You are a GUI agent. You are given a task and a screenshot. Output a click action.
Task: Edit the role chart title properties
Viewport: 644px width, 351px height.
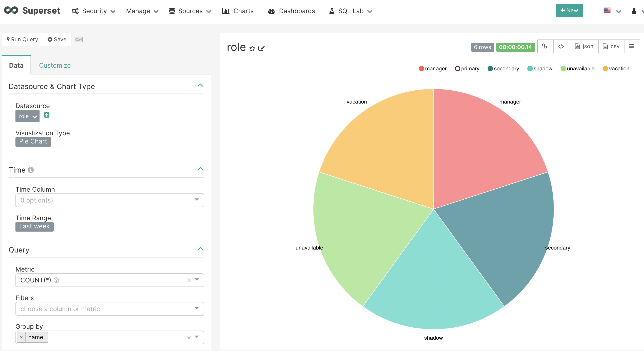(262, 48)
